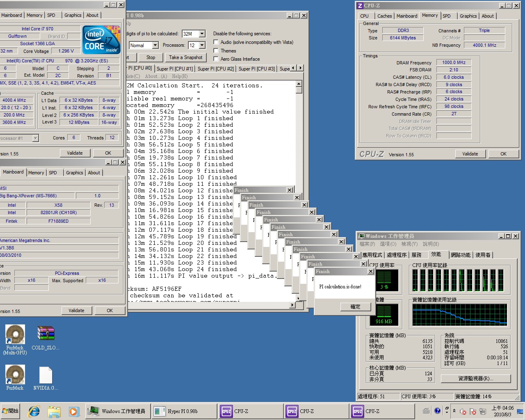Click Task Manager title bar icon
525x420 pixels.
point(361,236)
